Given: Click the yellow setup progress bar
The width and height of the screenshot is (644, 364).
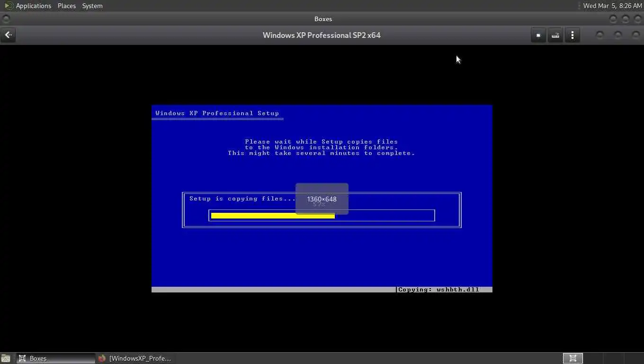Looking at the screenshot, I should tap(273, 216).
